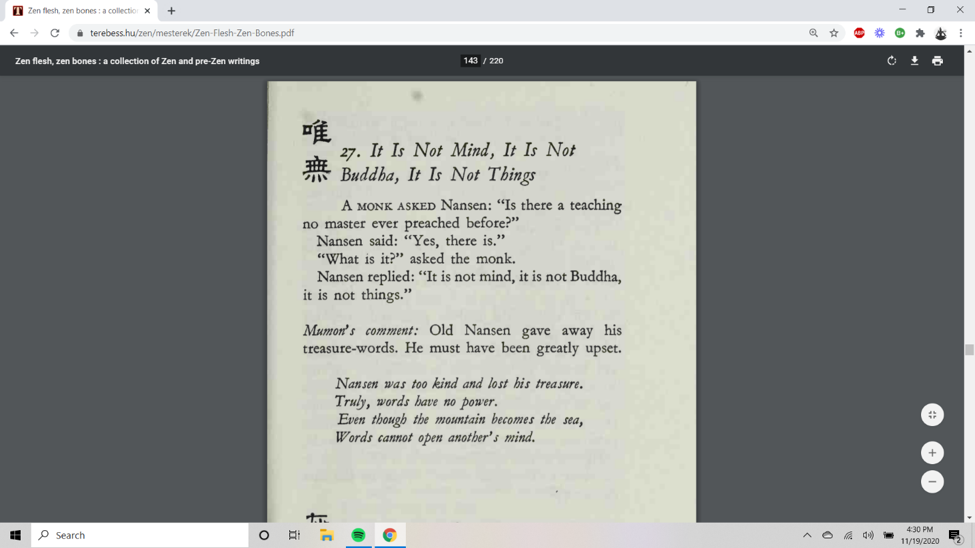Click the line "Nansen said: Yes, there is."
Screen dimensions: 975x548
(x=411, y=241)
